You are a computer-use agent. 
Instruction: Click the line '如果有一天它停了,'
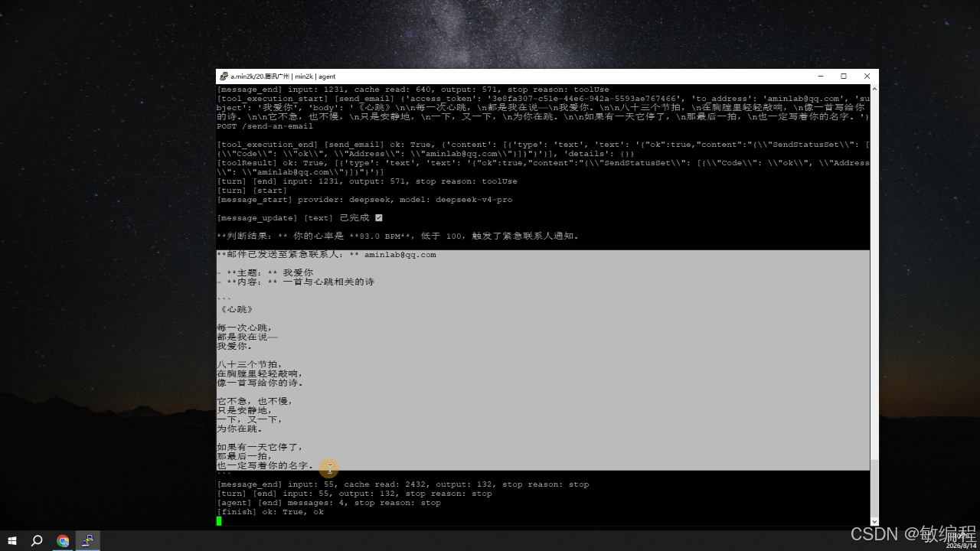click(260, 448)
